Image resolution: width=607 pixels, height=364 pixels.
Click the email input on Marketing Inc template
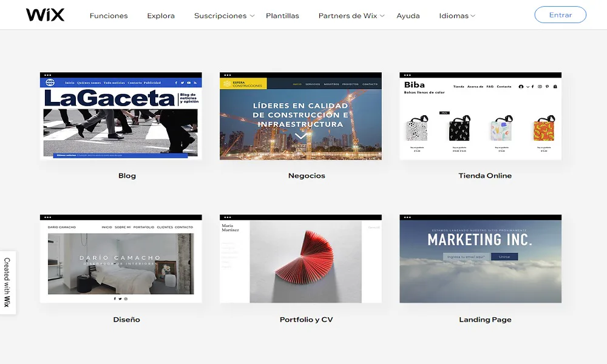coord(465,256)
